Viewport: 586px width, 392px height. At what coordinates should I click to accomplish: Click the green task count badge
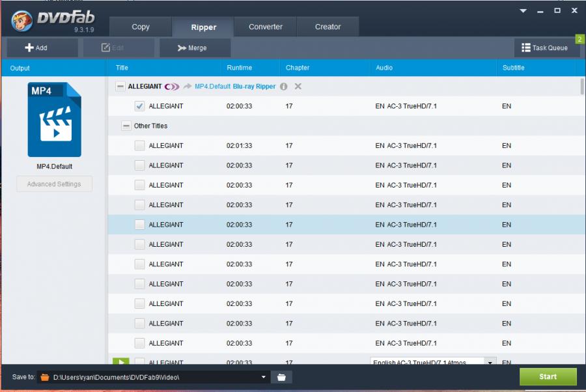(x=580, y=39)
